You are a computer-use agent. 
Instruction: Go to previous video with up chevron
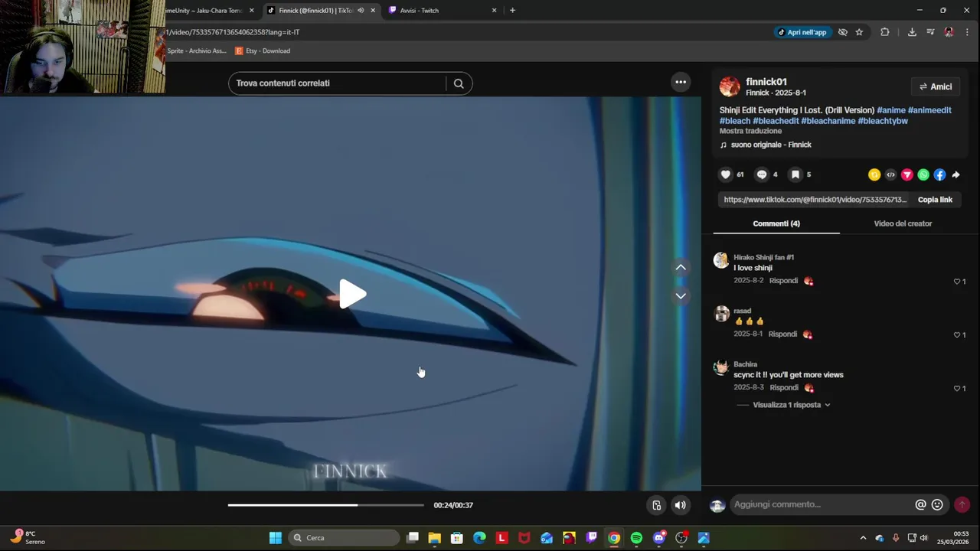click(x=681, y=267)
